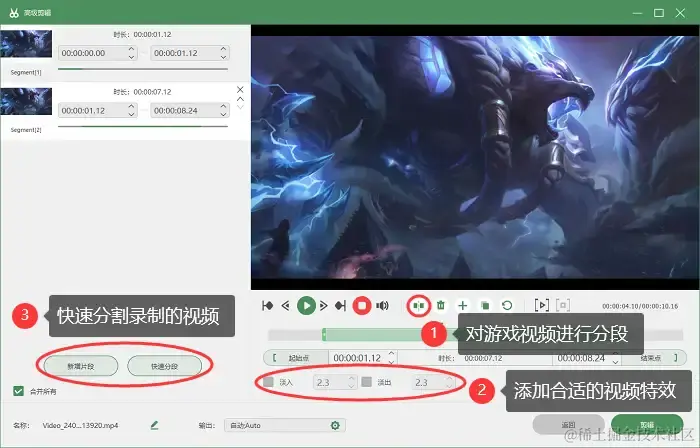Click the 淡出 fade-out value field 2.3
Viewport: 700px width, 448px height.
coord(433,382)
